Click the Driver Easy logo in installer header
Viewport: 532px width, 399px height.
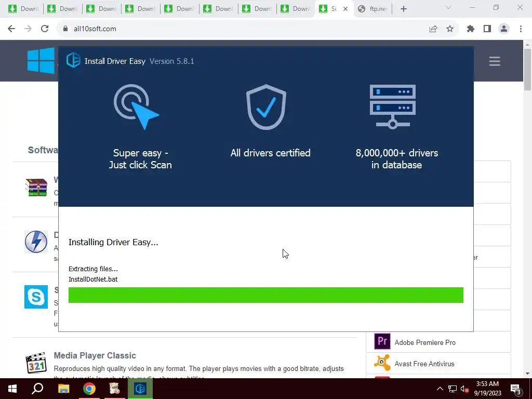click(x=73, y=60)
